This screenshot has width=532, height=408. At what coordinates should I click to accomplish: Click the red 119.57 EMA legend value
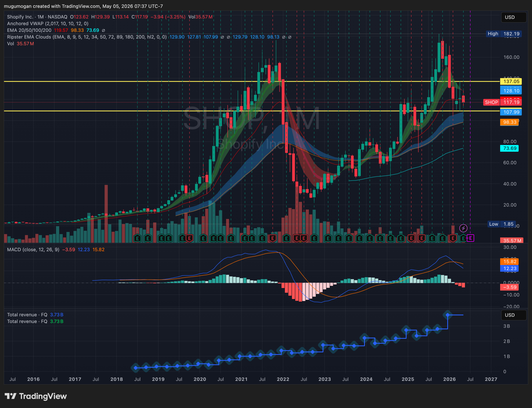(x=61, y=30)
